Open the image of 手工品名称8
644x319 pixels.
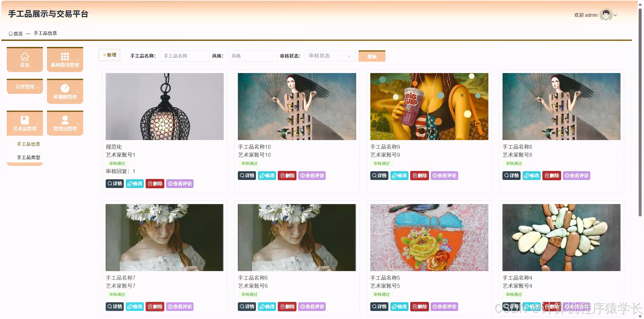561,107
